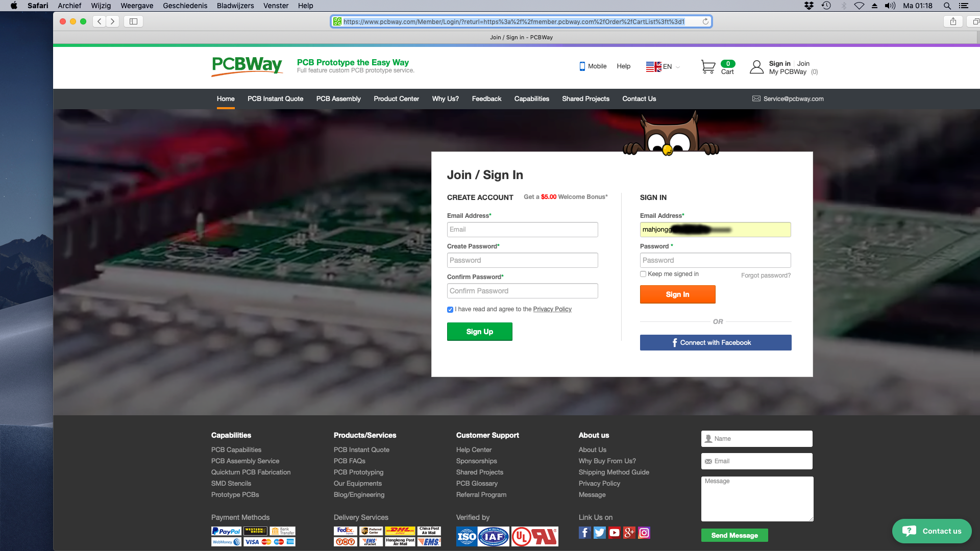Click the Forgot password? link

pos(766,275)
